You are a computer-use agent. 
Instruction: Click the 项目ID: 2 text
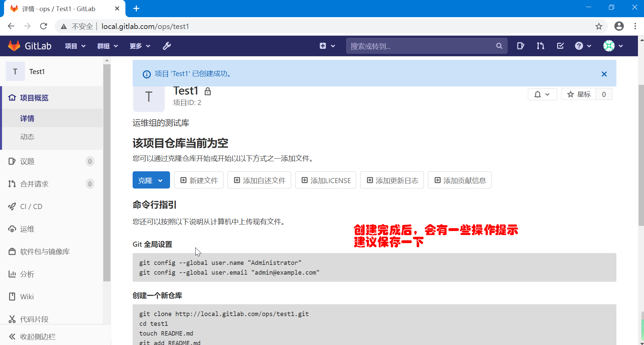click(187, 103)
